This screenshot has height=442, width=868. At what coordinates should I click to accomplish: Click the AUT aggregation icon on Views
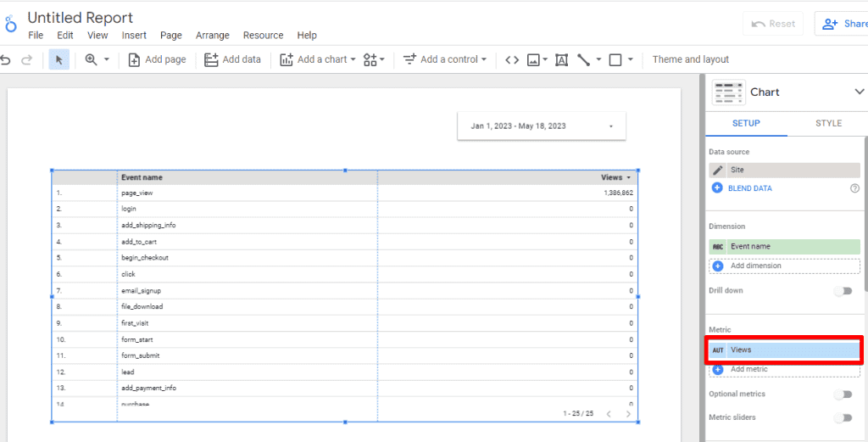pos(718,350)
